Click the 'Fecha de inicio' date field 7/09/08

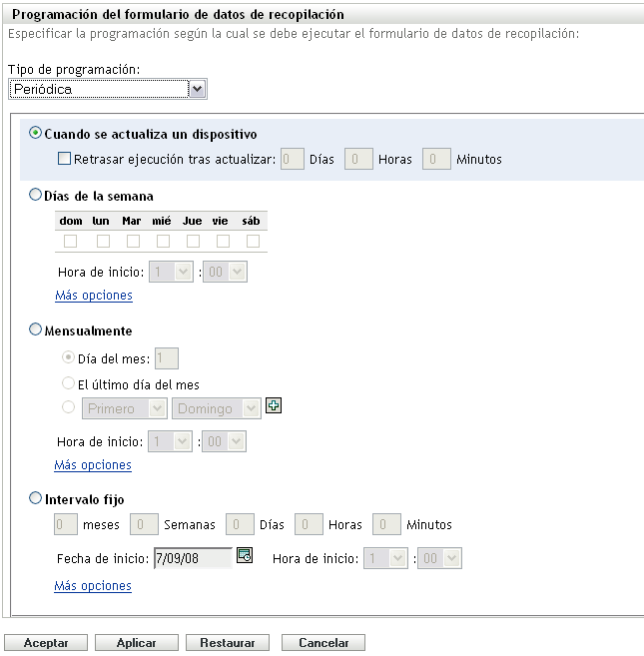tap(193, 558)
